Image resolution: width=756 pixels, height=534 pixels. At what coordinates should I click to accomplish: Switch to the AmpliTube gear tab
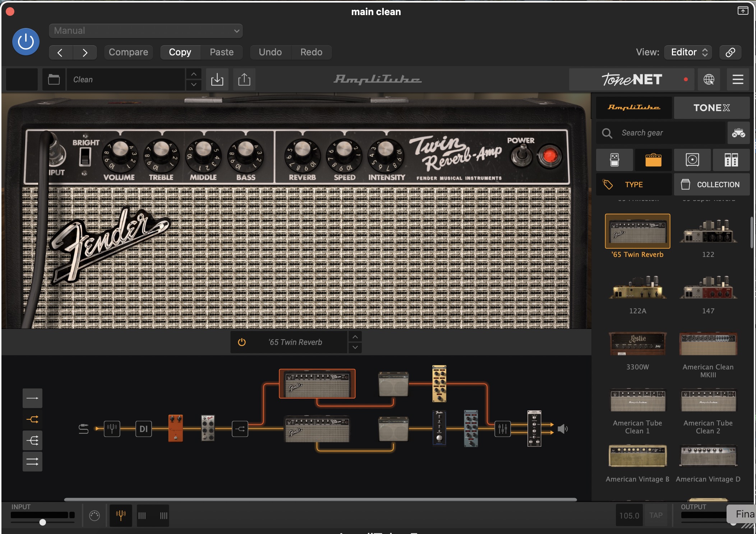point(634,107)
